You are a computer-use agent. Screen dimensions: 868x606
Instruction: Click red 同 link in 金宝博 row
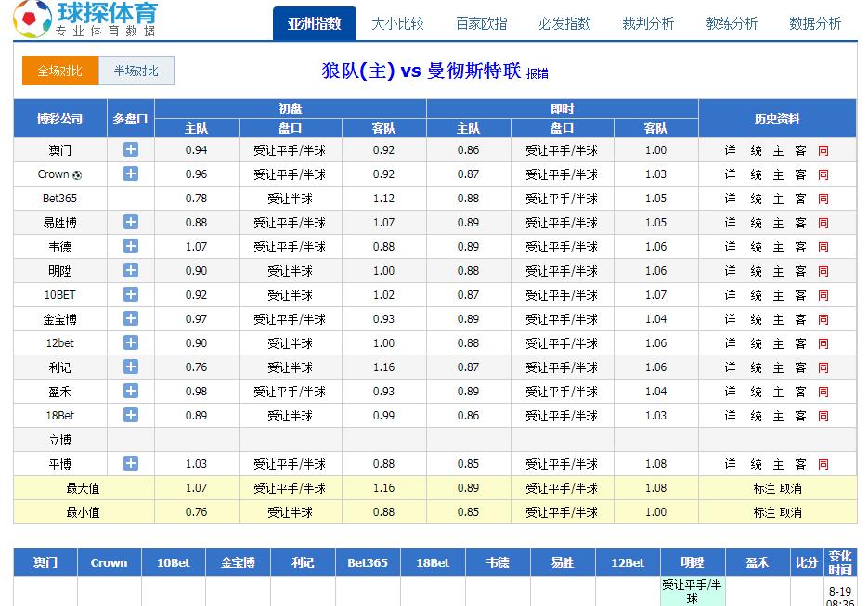pyautogui.click(x=823, y=319)
